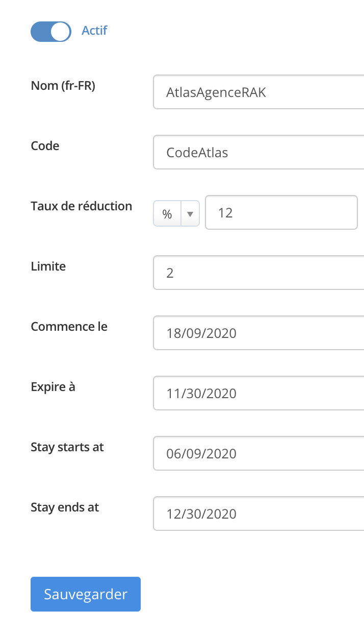
Task: Open the Commence le date 18/09/2020
Action: [258, 333]
